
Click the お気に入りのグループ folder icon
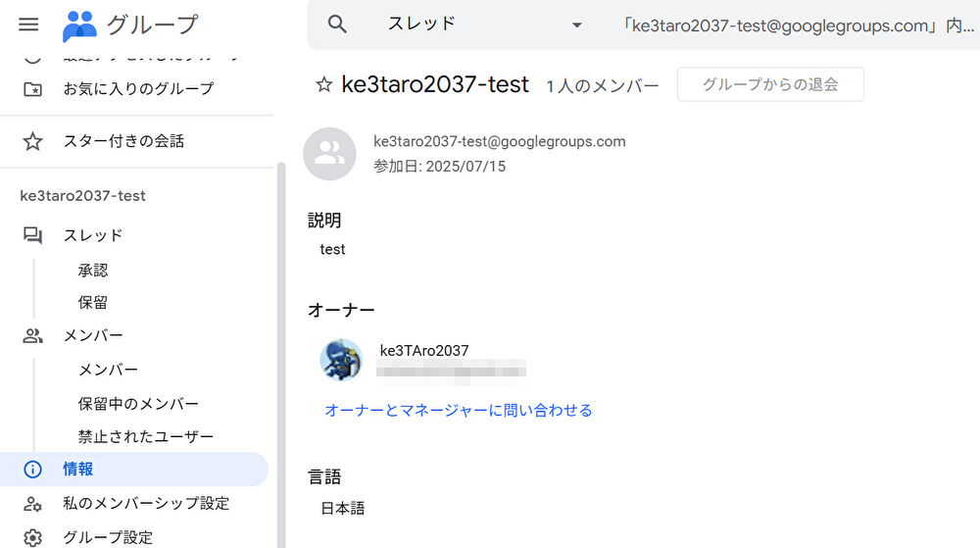(32, 89)
